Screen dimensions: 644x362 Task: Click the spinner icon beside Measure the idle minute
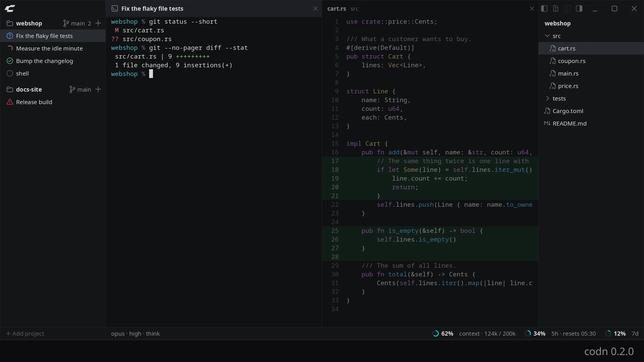[10, 48]
